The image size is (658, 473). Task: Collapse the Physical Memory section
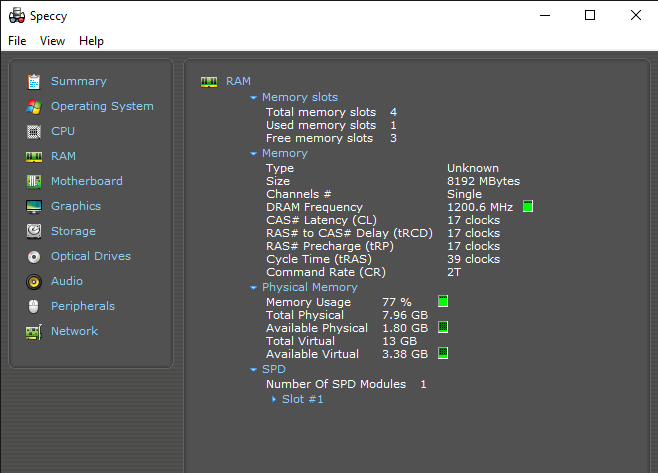coord(253,288)
